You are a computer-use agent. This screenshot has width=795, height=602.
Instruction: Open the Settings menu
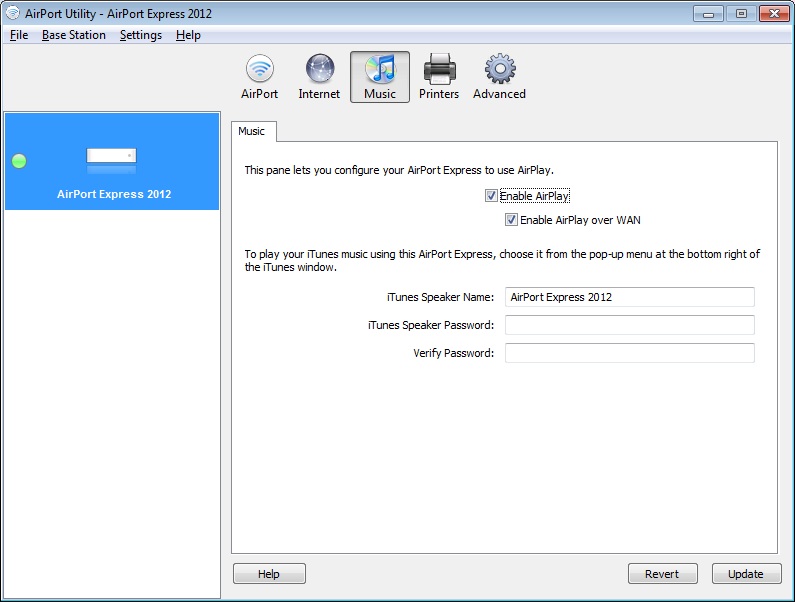pos(141,35)
